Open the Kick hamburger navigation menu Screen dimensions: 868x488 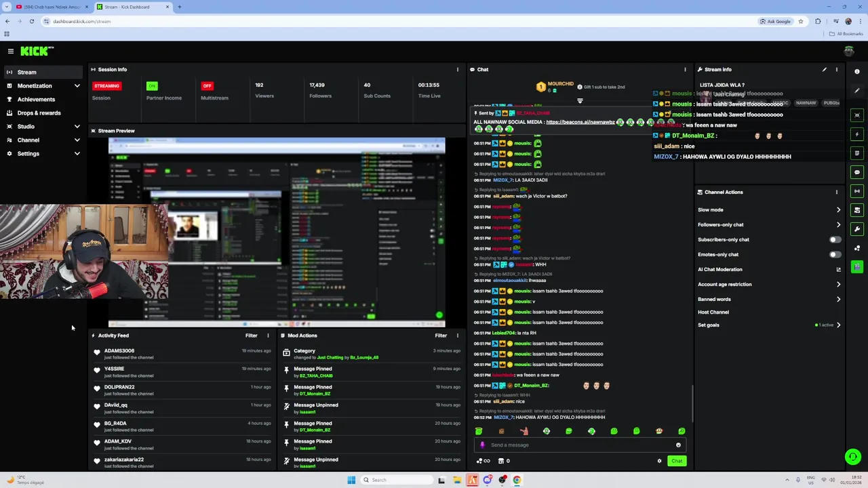tap(10, 51)
